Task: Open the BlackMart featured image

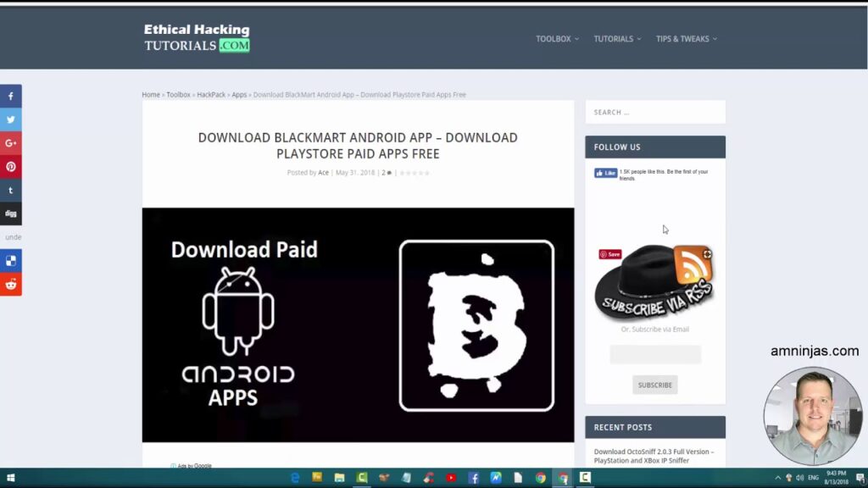Action: point(358,324)
